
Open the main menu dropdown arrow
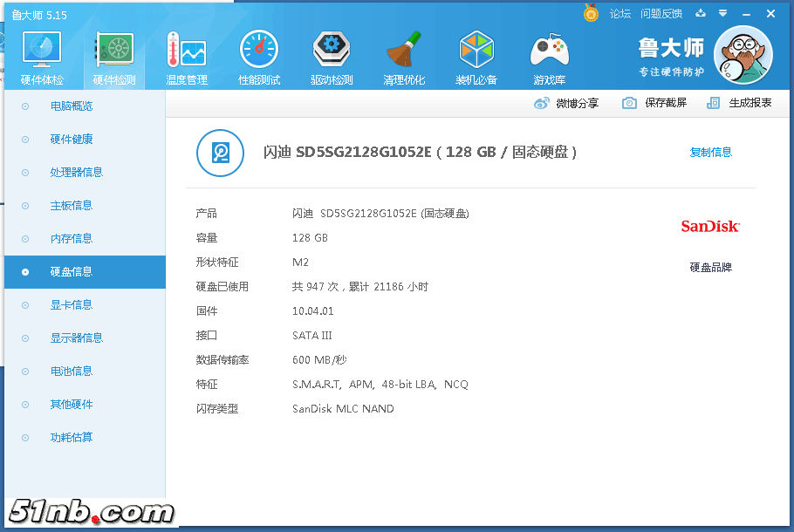click(722, 14)
